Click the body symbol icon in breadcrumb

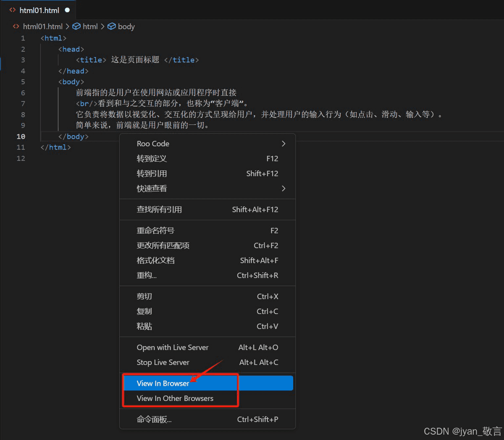click(112, 26)
